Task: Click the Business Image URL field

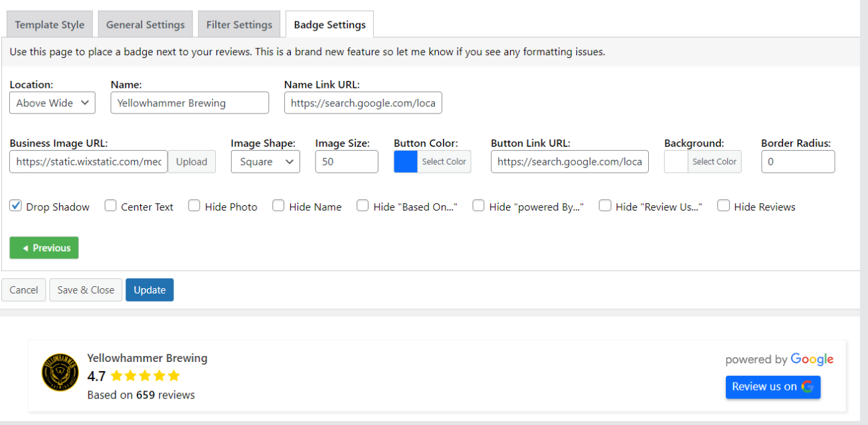Action: pyautogui.click(x=88, y=161)
